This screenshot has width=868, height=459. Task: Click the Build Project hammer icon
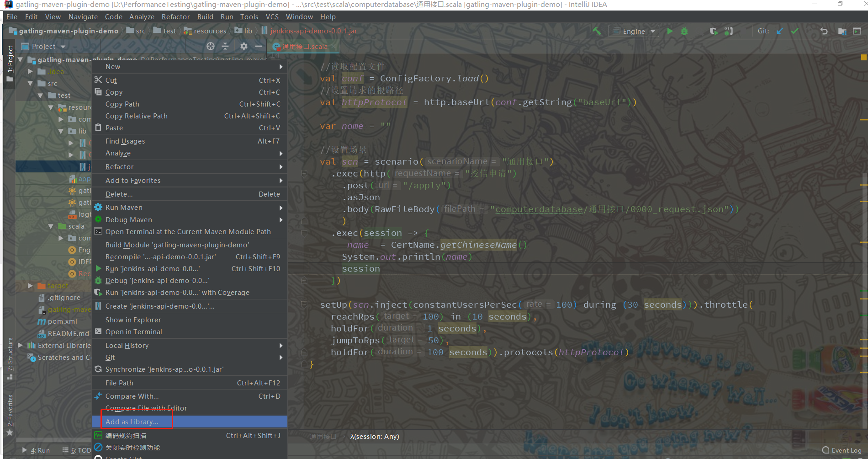coord(597,31)
